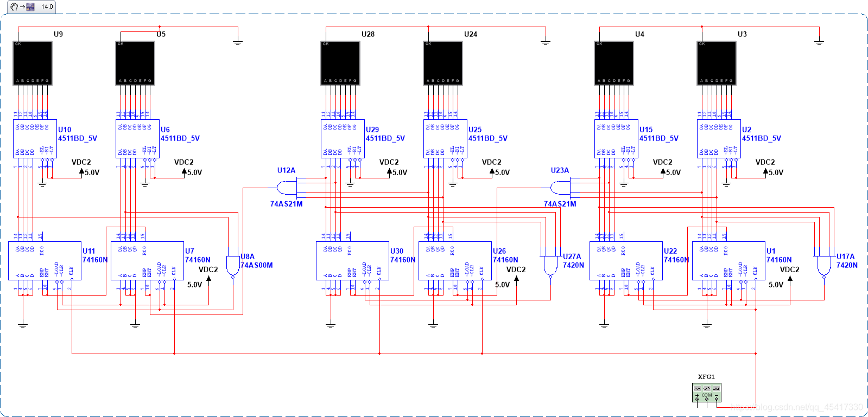Select the ground symbol below U11 counter
Screen dimensions: 868x417
pyautogui.click(x=23, y=325)
